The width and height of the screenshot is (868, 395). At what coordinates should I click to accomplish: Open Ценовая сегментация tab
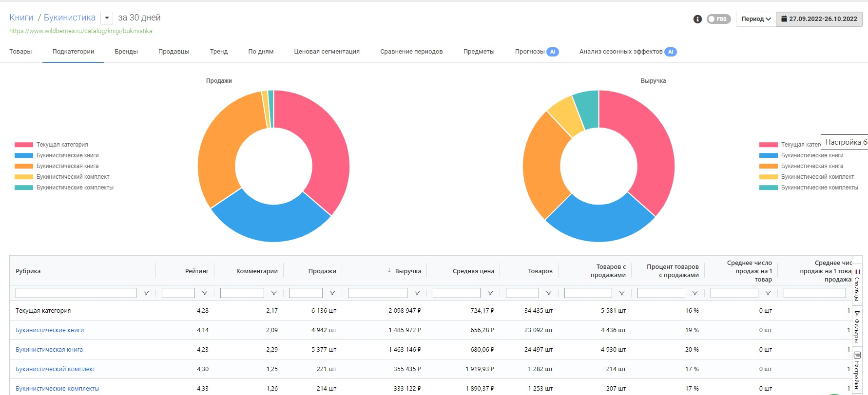pos(327,52)
